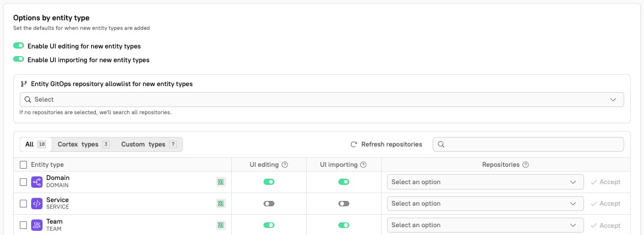Toggle Enable UI importing for new entity types
This screenshot has height=235, width=644.
(x=19, y=59)
